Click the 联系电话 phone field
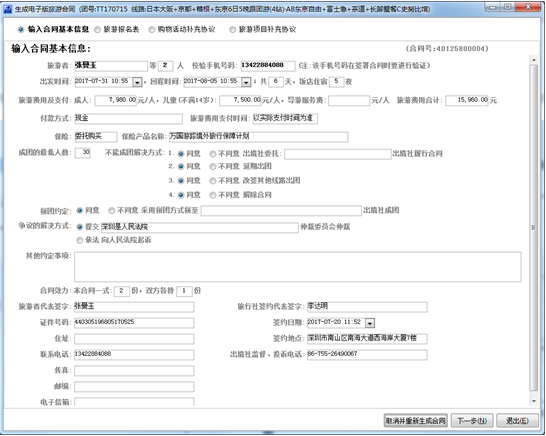 (134, 355)
